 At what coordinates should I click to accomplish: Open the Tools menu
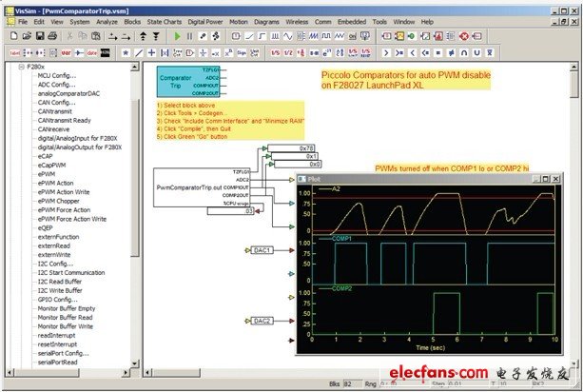pyautogui.click(x=379, y=20)
